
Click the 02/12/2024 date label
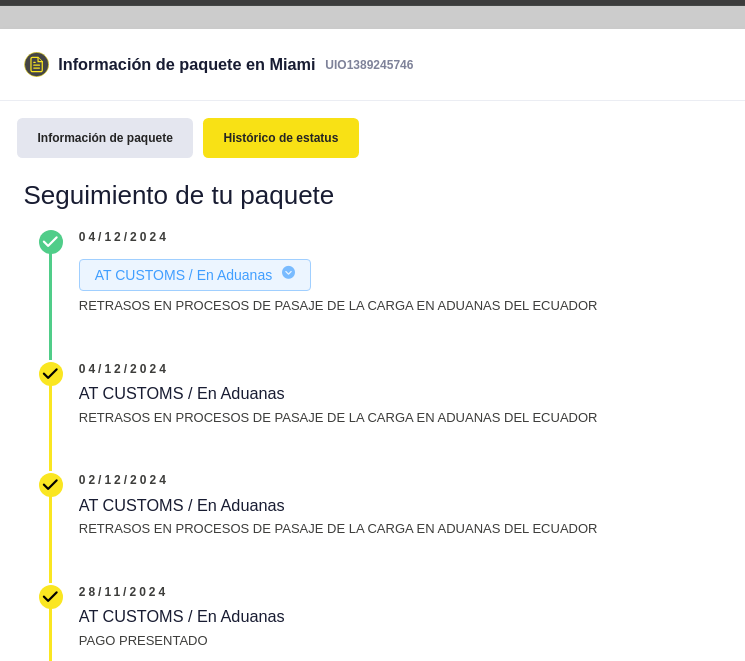123,480
